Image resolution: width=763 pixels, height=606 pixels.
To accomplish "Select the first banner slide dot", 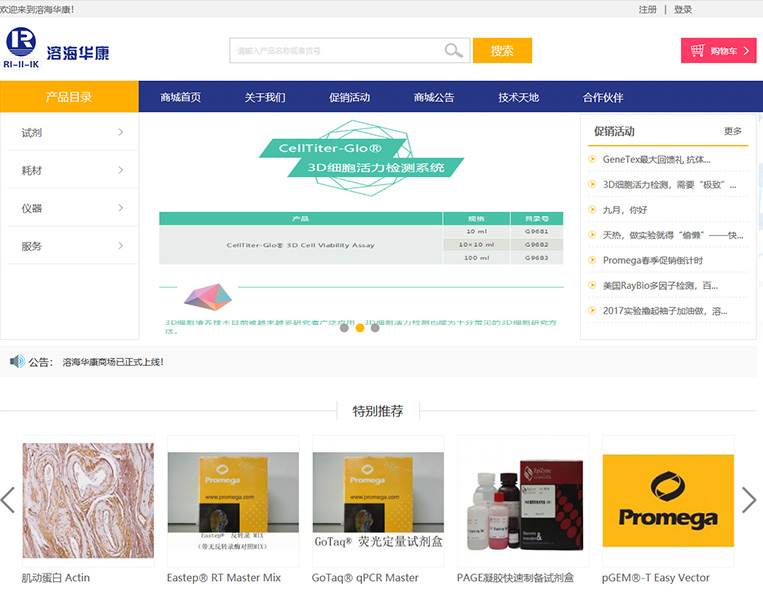I will (x=345, y=327).
